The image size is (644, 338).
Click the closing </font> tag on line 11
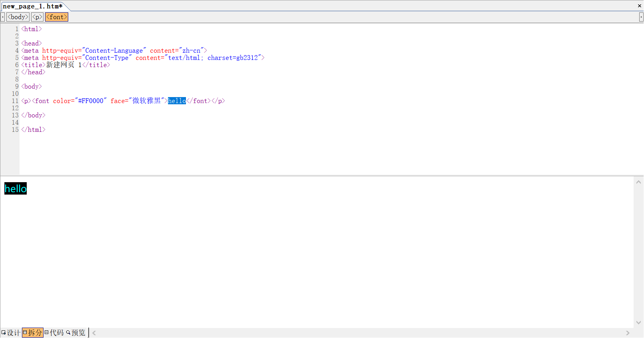(x=199, y=101)
